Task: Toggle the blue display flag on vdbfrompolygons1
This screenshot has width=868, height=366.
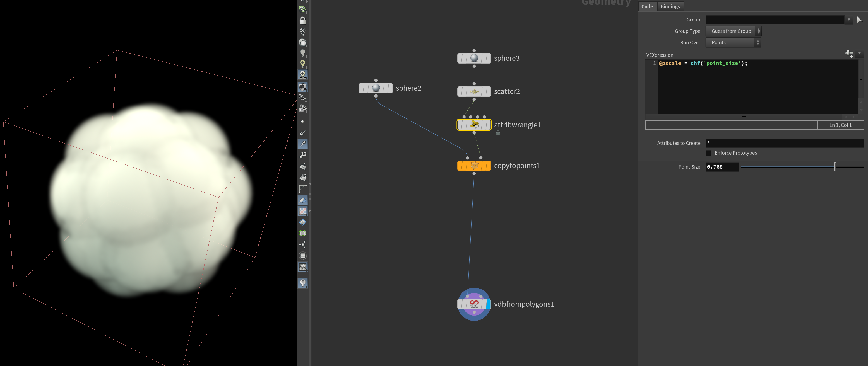Action: tap(488, 304)
